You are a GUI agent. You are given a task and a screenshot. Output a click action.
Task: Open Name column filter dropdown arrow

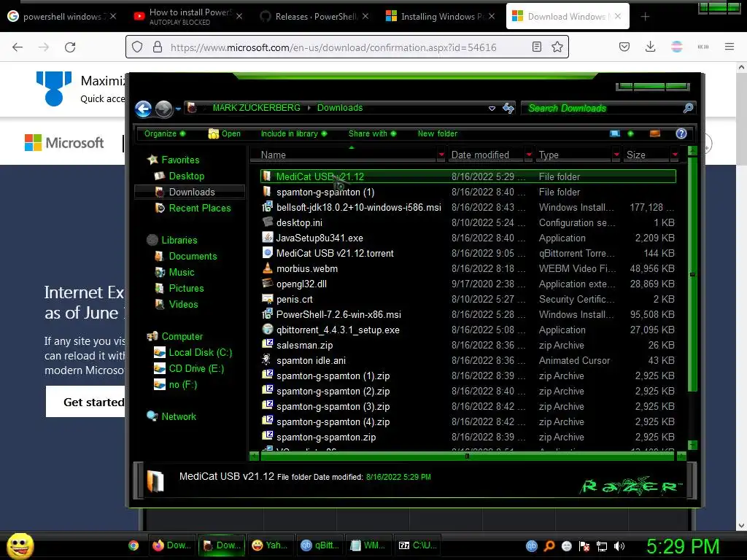[441, 155]
